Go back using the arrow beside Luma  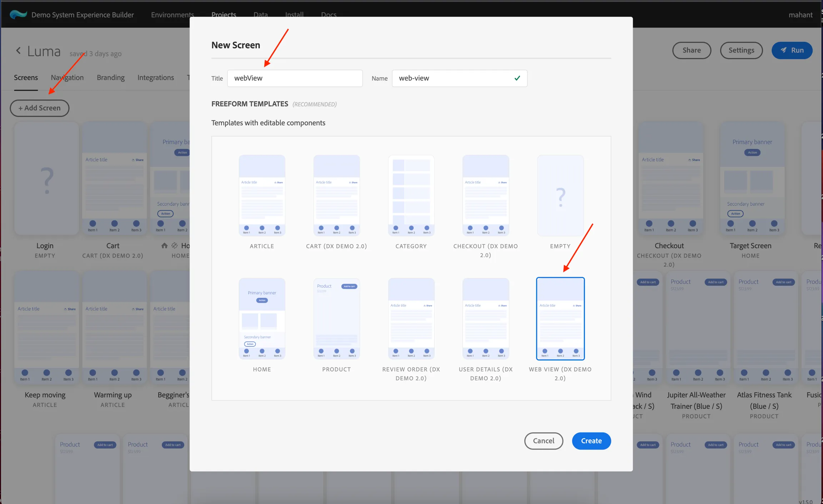18,51
